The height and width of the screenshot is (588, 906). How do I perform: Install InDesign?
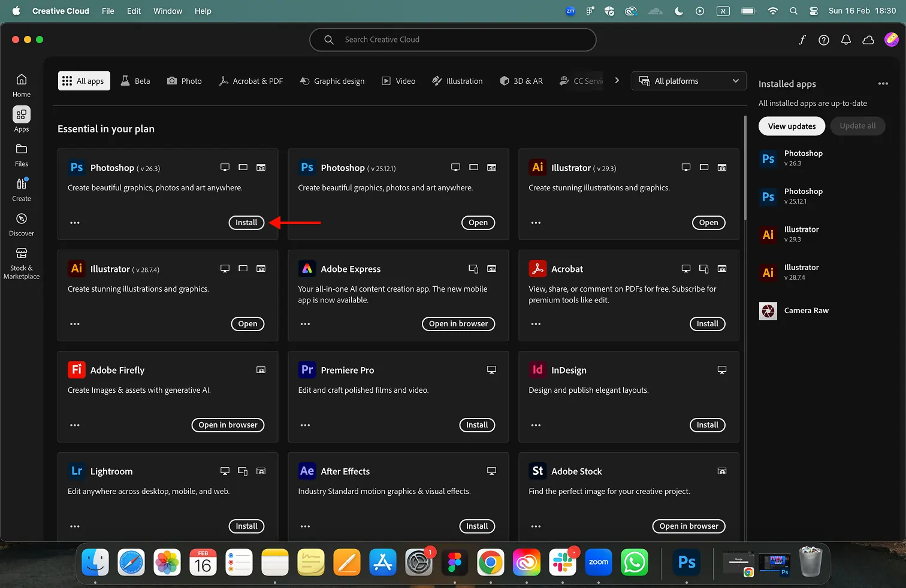click(708, 425)
